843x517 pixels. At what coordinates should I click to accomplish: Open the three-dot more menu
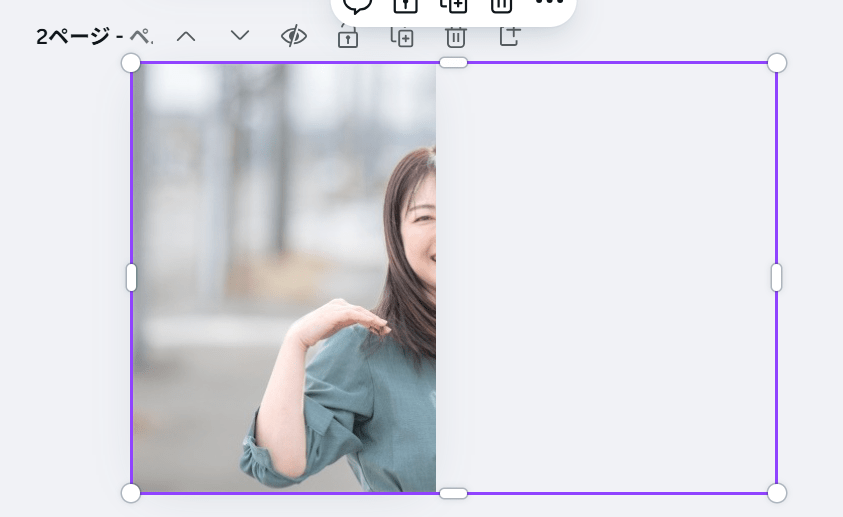(549, 3)
